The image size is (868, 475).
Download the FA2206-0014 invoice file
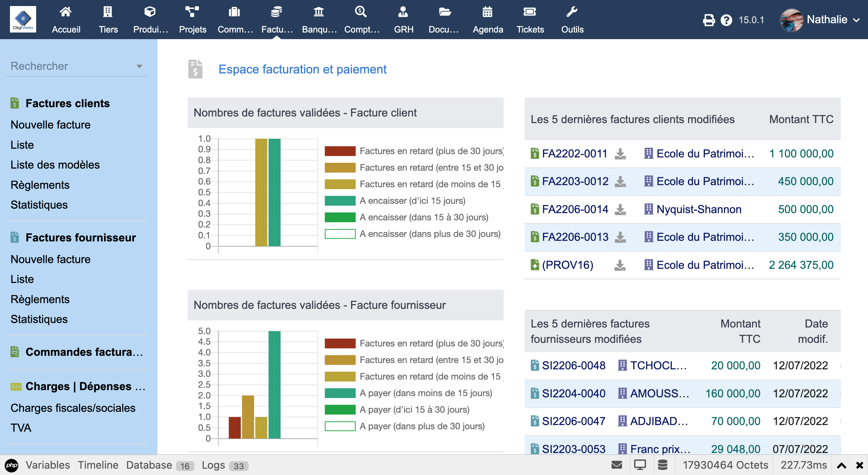pos(620,210)
